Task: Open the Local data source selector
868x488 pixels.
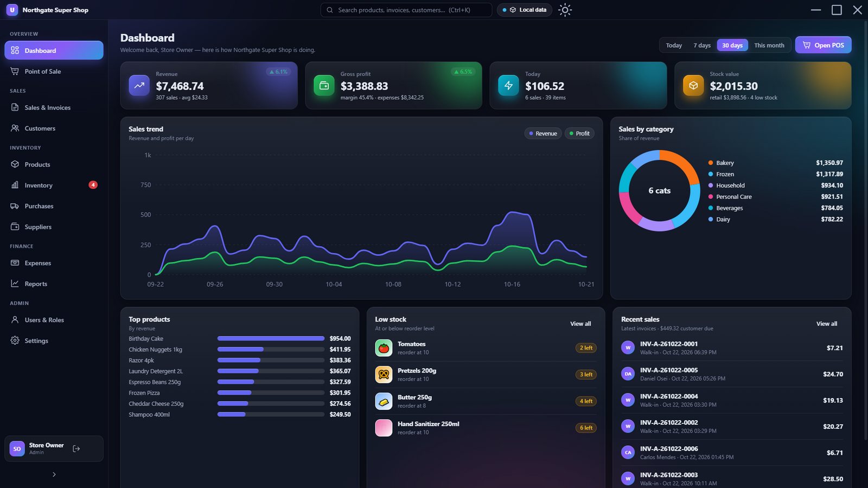Action: (x=525, y=10)
